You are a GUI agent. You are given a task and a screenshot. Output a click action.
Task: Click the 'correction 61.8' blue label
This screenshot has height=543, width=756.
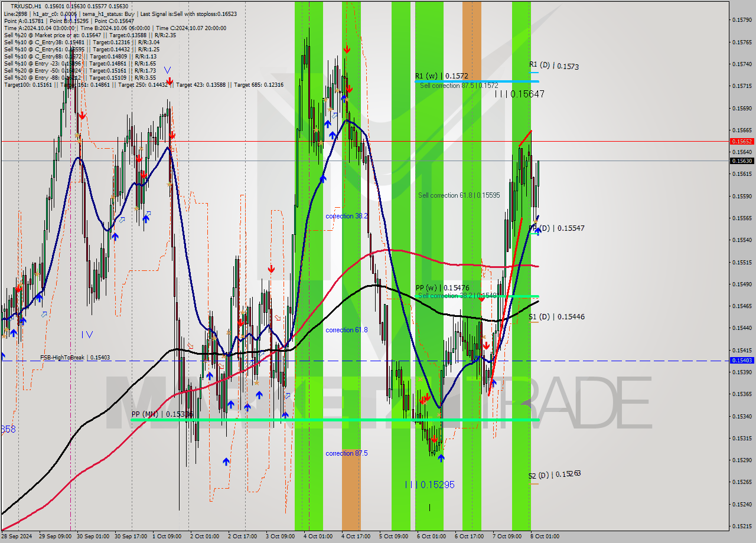pos(347,330)
